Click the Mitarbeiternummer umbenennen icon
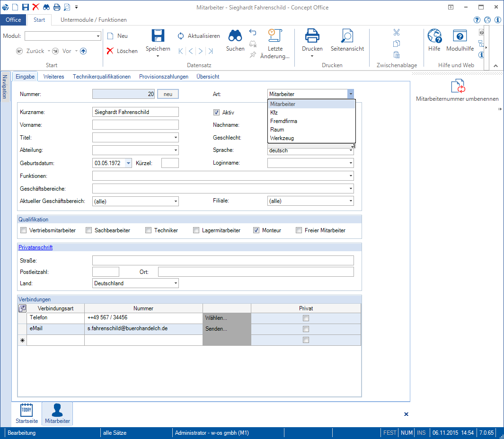This screenshot has width=504, height=439. coord(457,86)
